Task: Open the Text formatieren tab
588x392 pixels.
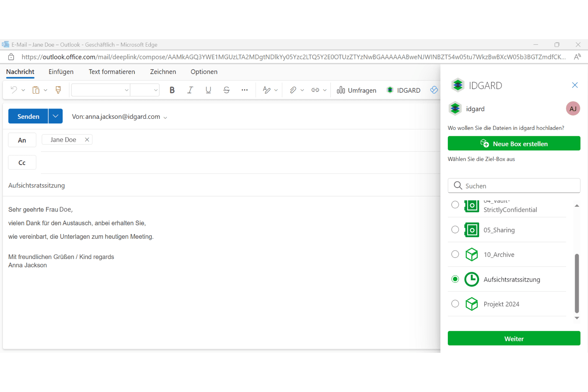Action: click(112, 72)
